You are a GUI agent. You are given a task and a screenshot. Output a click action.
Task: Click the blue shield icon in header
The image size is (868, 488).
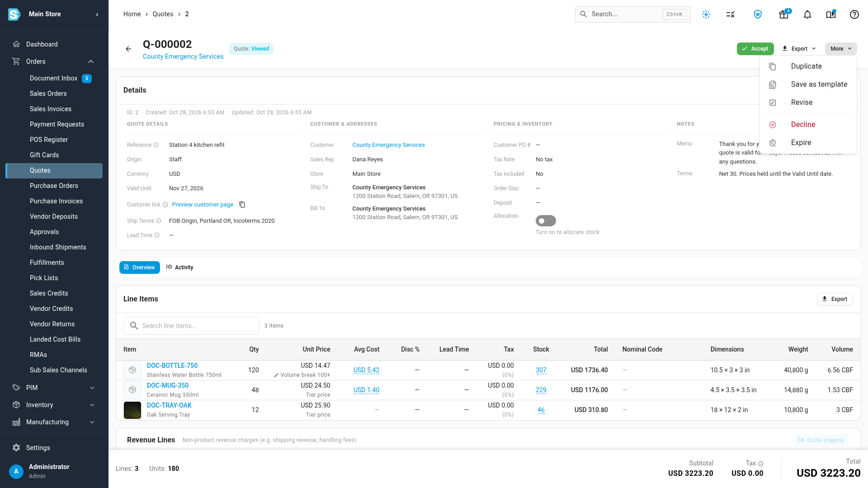[758, 14]
